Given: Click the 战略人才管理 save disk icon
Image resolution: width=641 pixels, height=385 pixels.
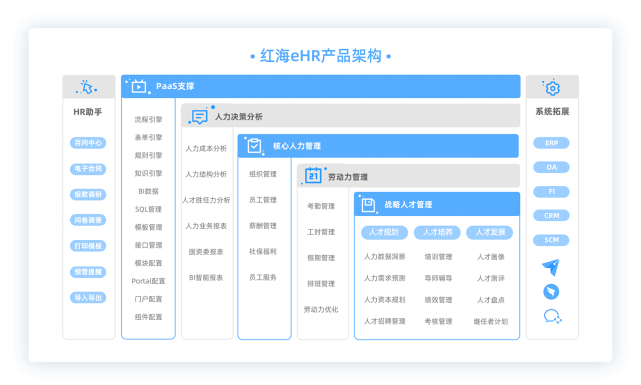Looking at the screenshot, I should coord(368,205).
